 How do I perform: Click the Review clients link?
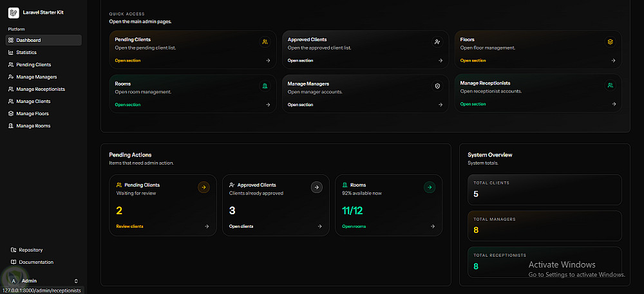pyautogui.click(x=129, y=226)
